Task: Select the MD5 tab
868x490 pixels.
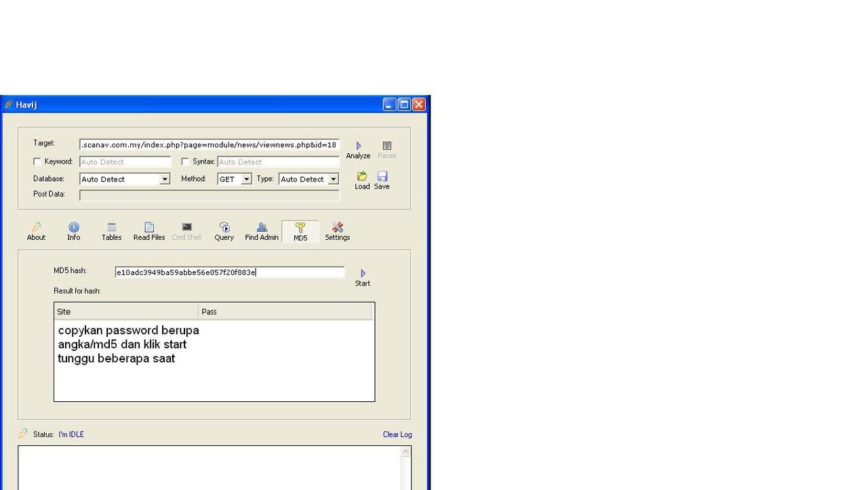Action: click(x=300, y=232)
